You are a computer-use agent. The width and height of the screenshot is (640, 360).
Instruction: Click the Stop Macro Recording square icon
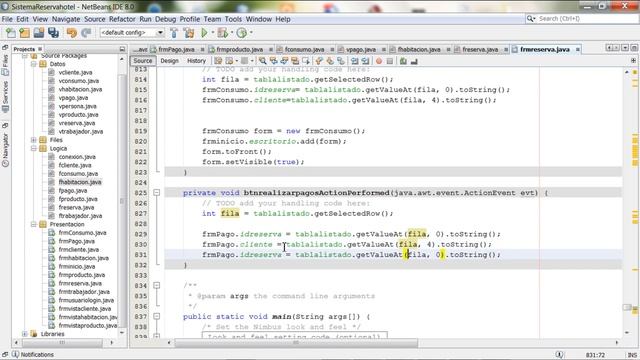(390, 61)
